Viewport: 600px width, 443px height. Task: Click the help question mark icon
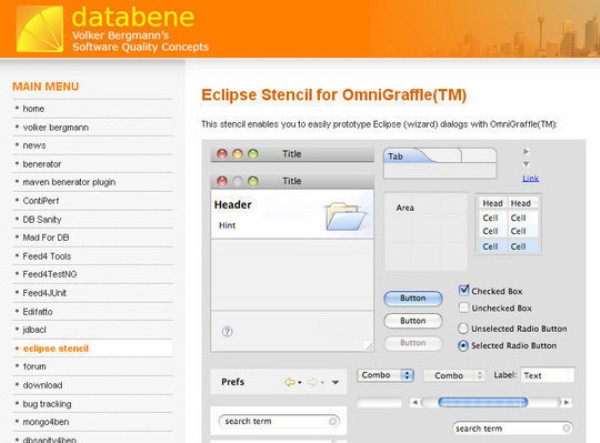(x=227, y=331)
